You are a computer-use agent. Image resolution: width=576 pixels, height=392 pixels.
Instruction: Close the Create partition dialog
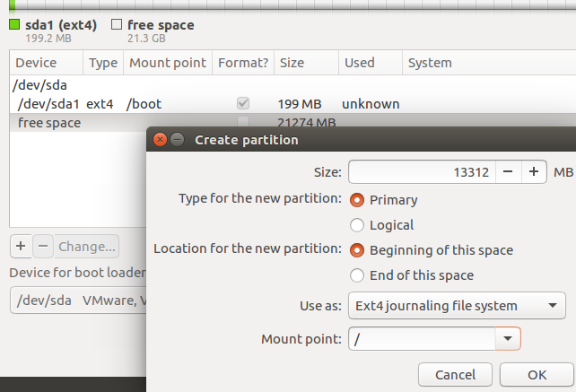(160, 140)
